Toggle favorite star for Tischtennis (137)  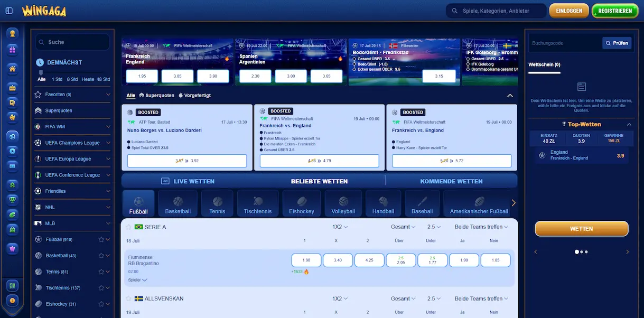click(101, 288)
